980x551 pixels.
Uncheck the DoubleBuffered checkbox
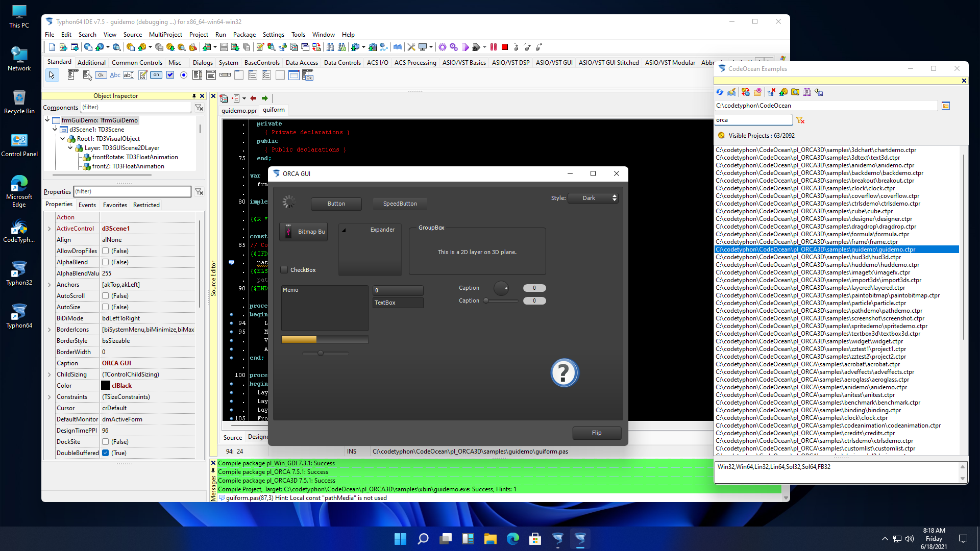(105, 453)
